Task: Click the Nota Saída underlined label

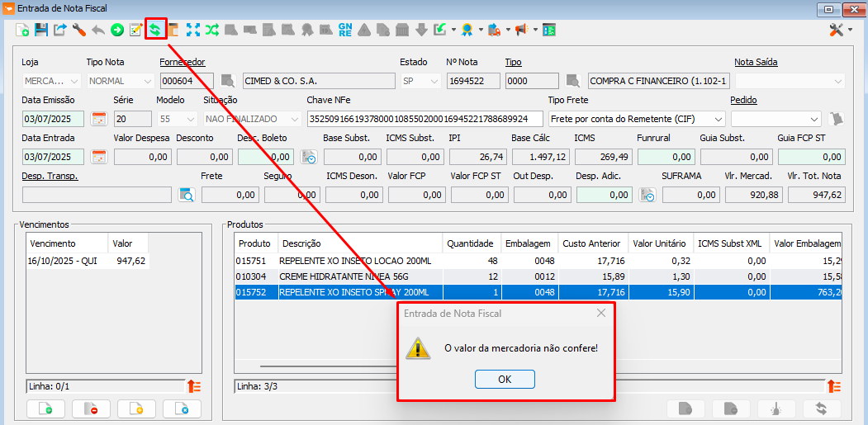Action: tap(756, 62)
